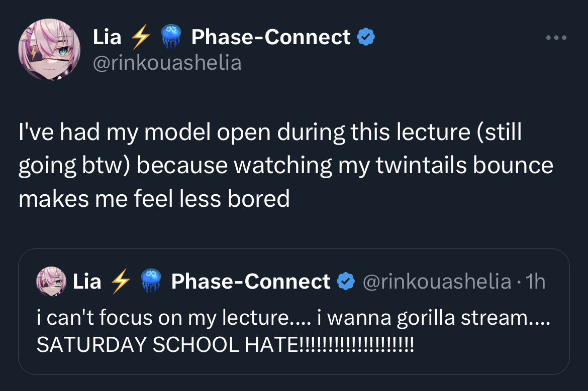Click the "makes me feel less bored" line

tap(154, 199)
